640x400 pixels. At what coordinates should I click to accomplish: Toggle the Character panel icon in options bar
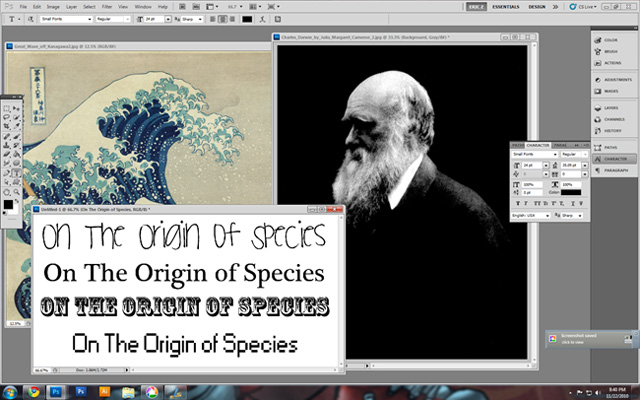(278, 19)
